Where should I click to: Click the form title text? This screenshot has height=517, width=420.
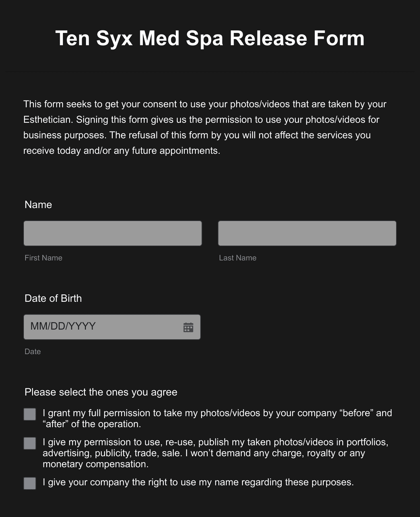coord(210,38)
